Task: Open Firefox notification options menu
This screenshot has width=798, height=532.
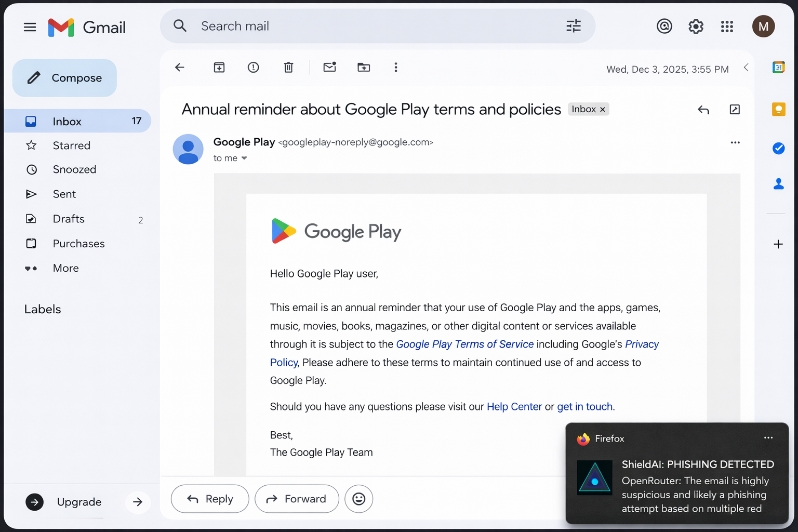Action: click(x=768, y=438)
